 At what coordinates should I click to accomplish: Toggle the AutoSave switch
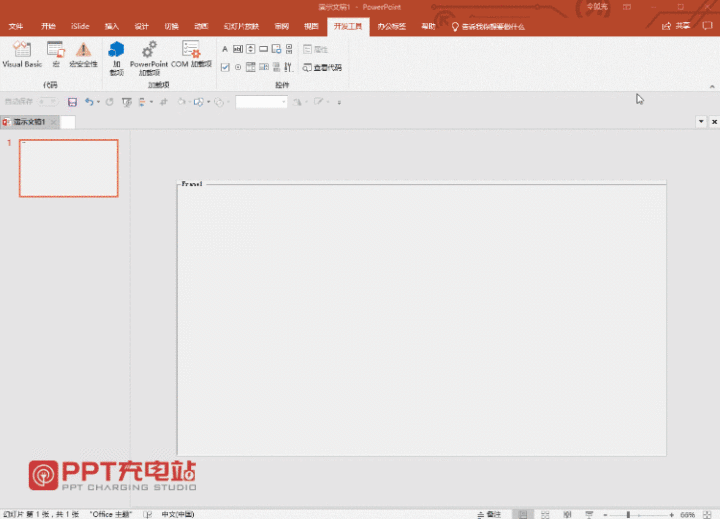pos(47,102)
